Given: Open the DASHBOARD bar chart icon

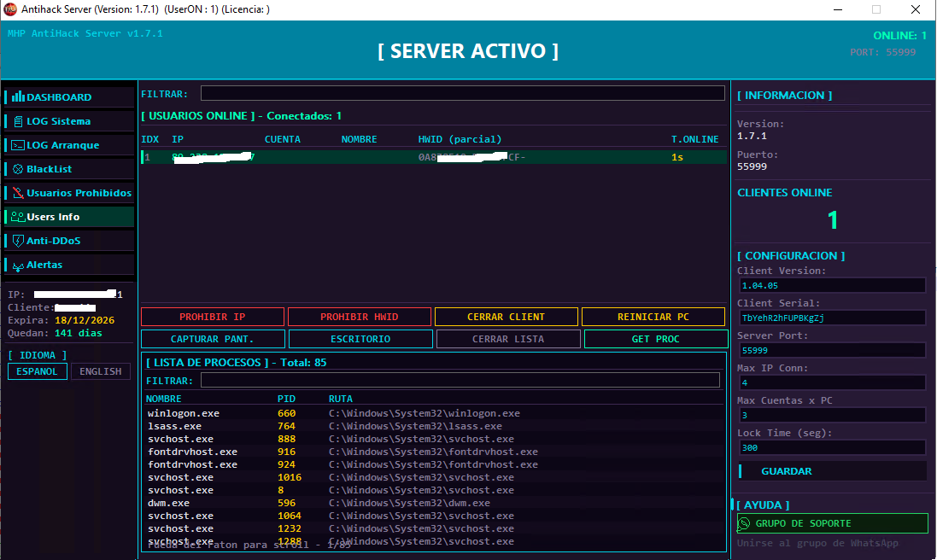Looking at the screenshot, I should click(x=18, y=96).
